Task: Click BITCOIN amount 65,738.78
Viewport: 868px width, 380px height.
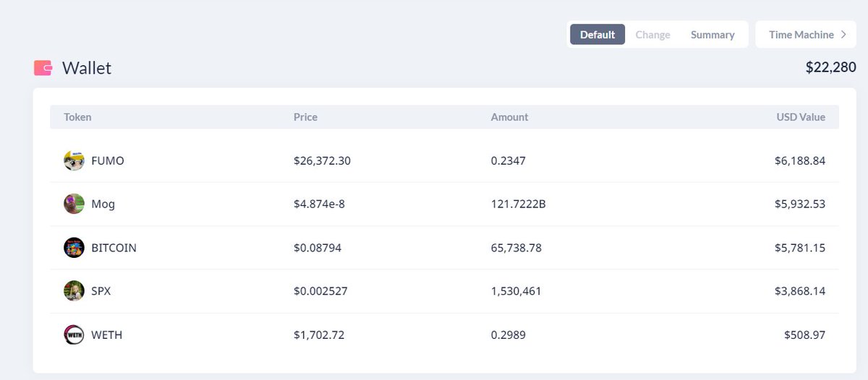Action: click(516, 248)
